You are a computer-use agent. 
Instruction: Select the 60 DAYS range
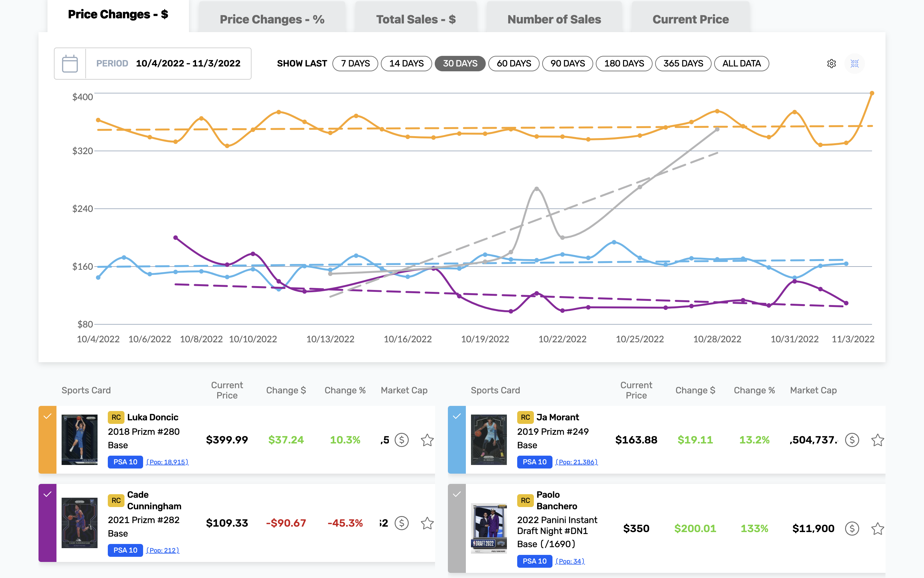(x=514, y=64)
